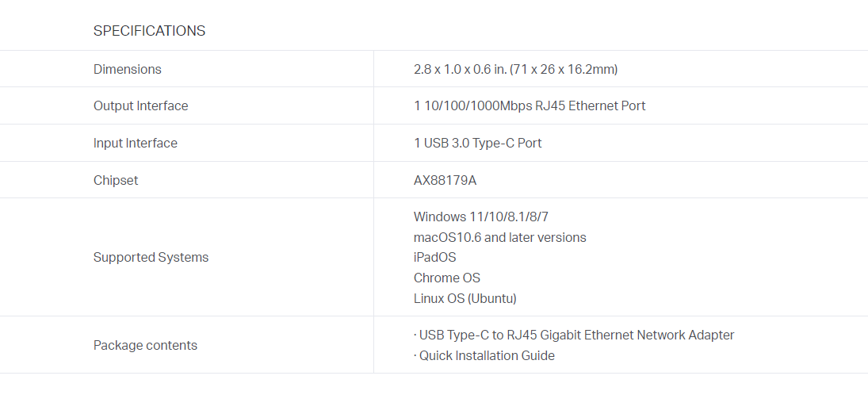The image size is (868, 414).
Task: Click the Chipset row label
Action: tap(115, 180)
